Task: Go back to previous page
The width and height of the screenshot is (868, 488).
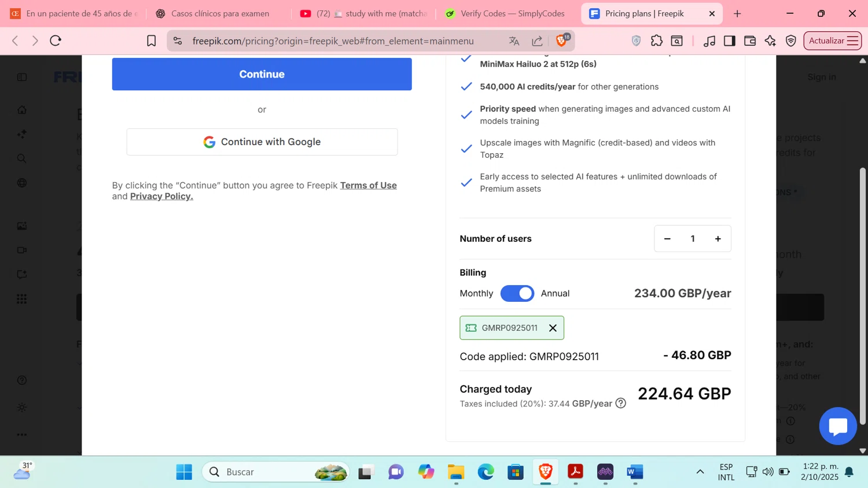Action: coord(16,40)
